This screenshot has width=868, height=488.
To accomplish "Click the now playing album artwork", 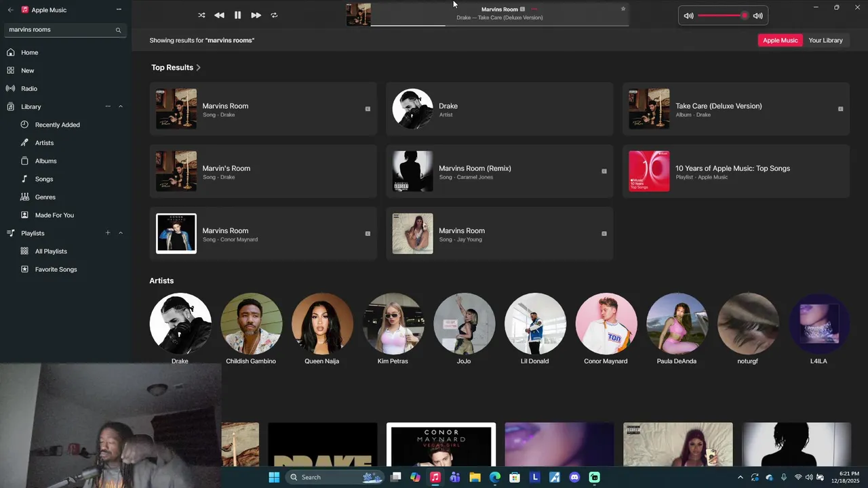I will (x=359, y=15).
